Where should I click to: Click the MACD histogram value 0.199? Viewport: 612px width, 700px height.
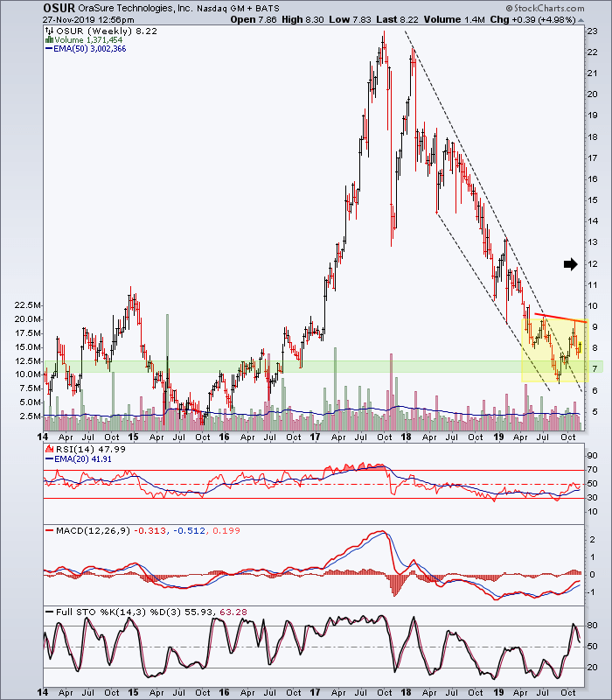(226, 530)
